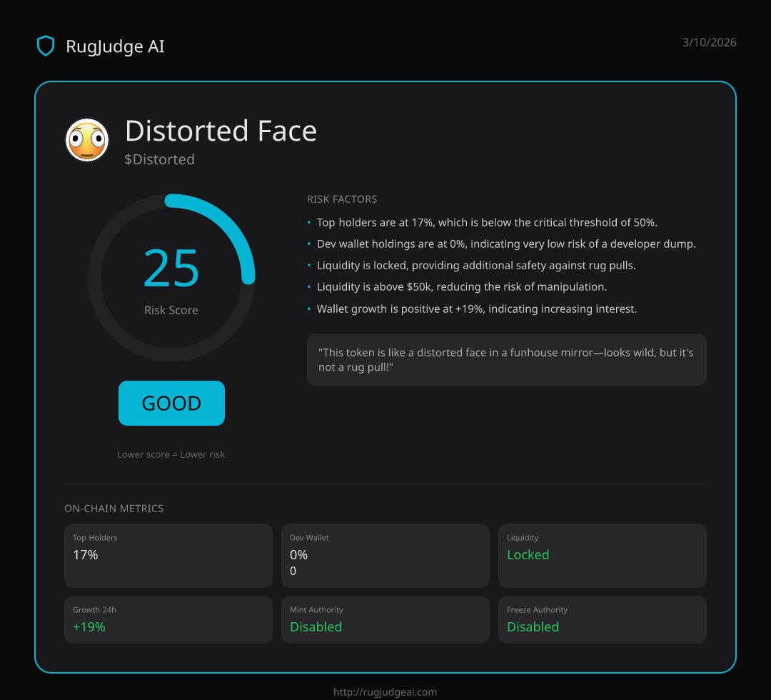This screenshot has width=771, height=700.
Task: Click the Freeze Authority metric card label
Action: [537, 610]
